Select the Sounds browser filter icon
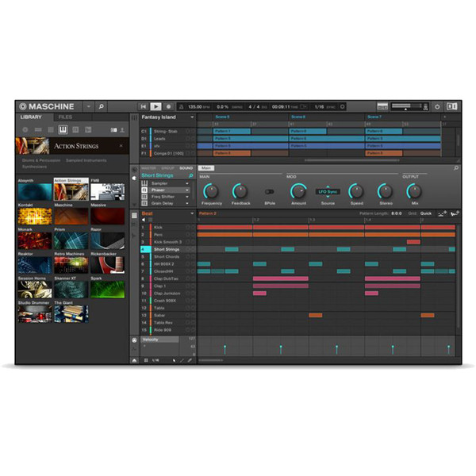The image size is (476, 476). (x=51, y=130)
